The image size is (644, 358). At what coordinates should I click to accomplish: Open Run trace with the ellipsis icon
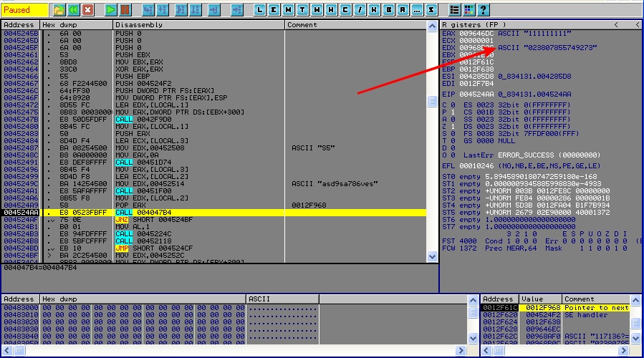pos(417,9)
